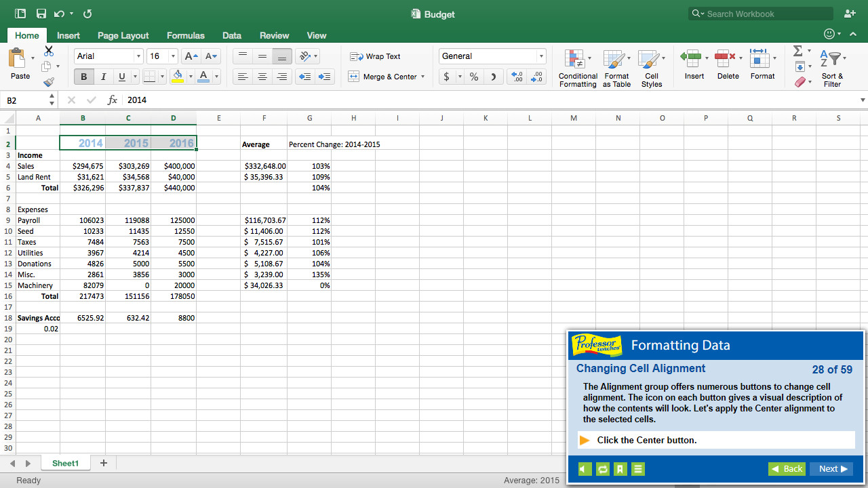The width and height of the screenshot is (868, 488).
Task: Click inside the Search Workbook field
Action: click(759, 13)
